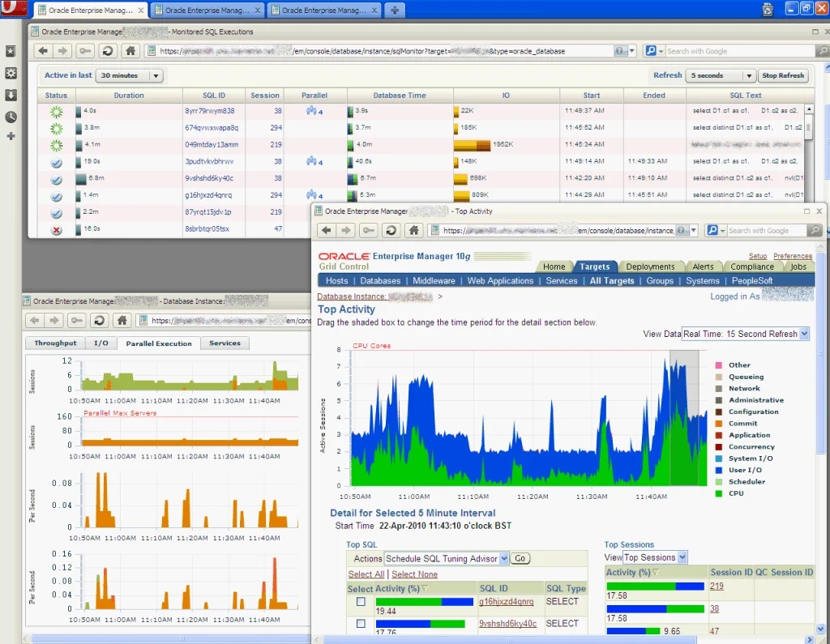The height and width of the screenshot is (644, 830).
Task: Click the Opera menu logo button
Action: coord(11,11)
